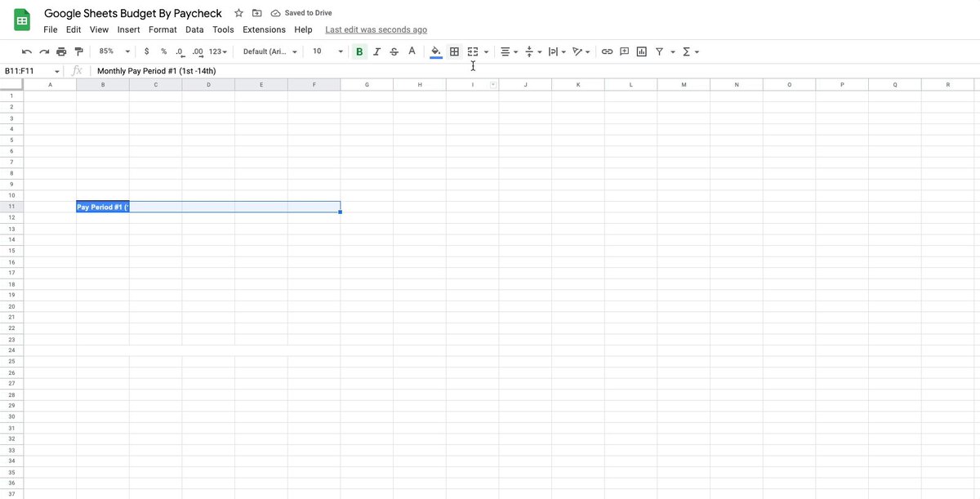Open the font family Default (Arial) dropdown
This screenshot has width=980, height=499.
pyautogui.click(x=269, y=51)
